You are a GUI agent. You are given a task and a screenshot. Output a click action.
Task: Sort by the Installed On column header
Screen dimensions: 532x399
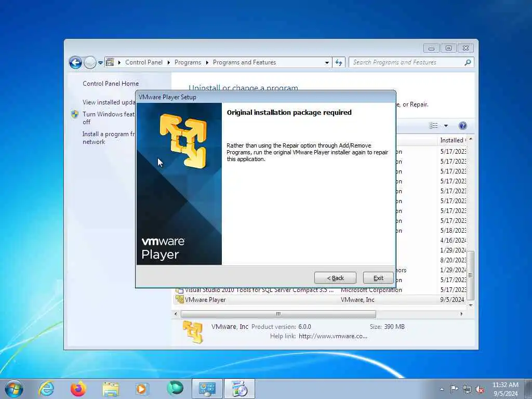pyautogui.click(x=453, y=140)
